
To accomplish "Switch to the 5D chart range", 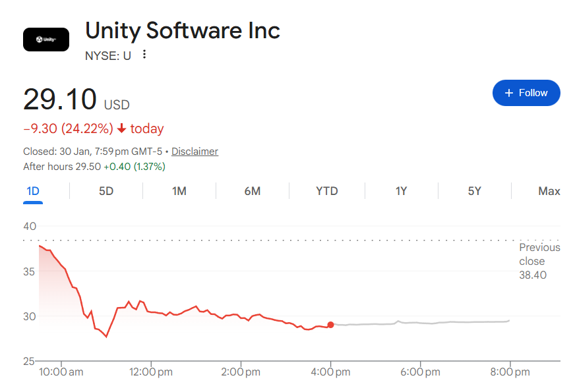I will pyautogui.click(x=106, y=191).
